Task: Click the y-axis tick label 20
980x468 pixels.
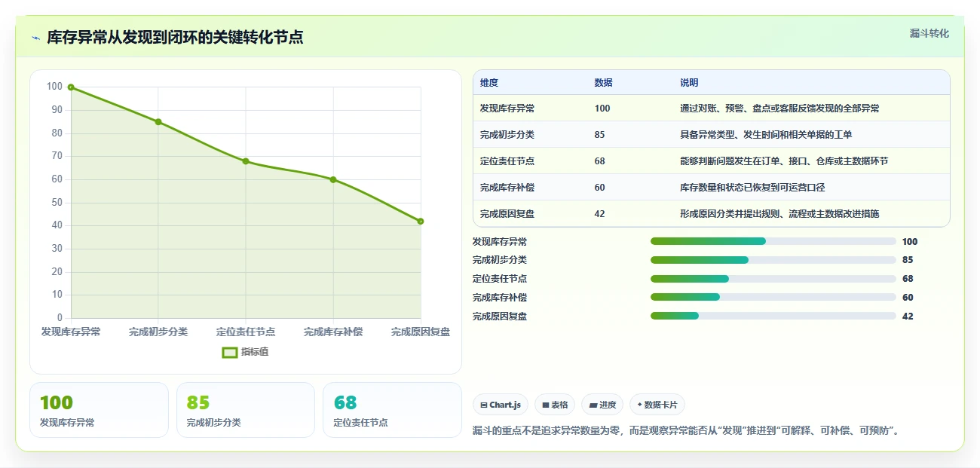Action: click(x=57, y=272)
